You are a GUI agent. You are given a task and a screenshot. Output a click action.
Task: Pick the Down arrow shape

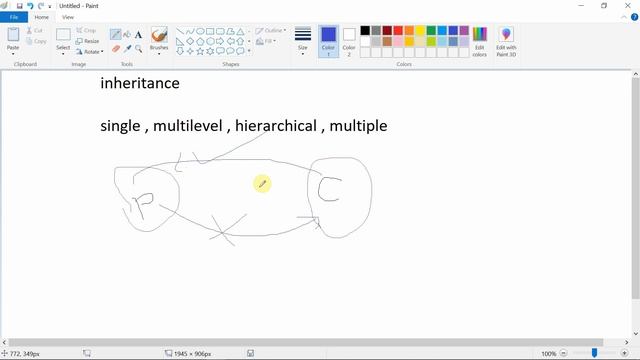point(180,51)
